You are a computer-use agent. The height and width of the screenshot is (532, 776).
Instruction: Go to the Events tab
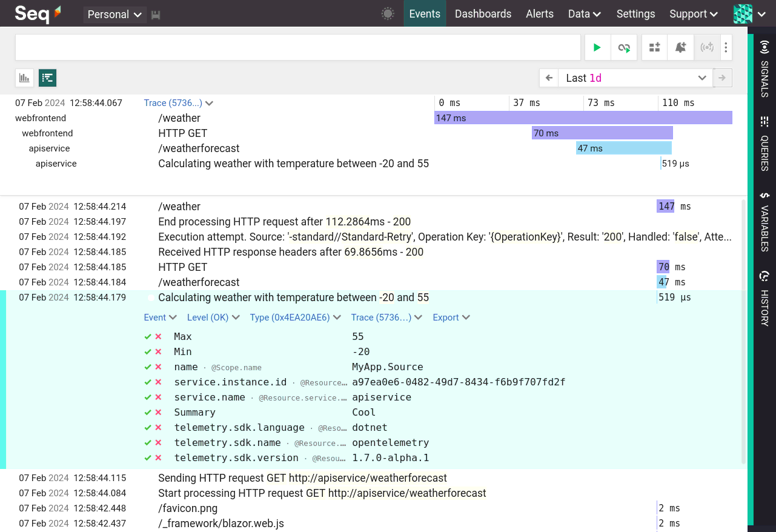coord(425,14)
